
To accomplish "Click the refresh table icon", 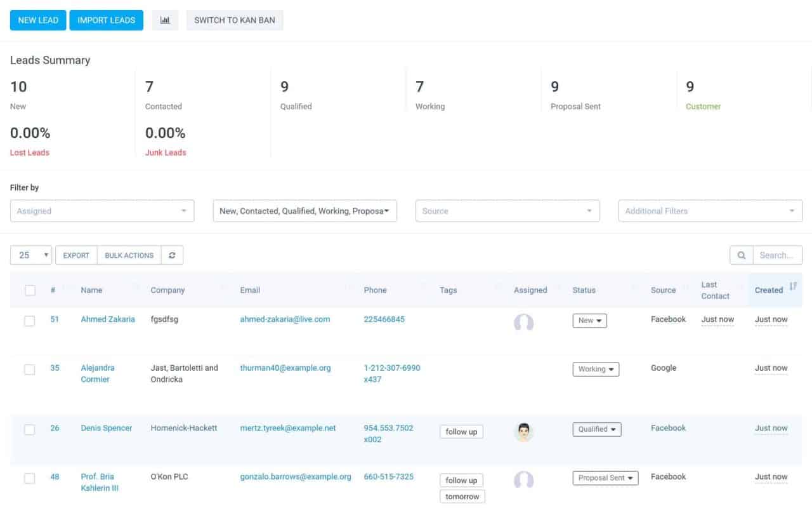I will pyautogui.click(x=172, y=255).
